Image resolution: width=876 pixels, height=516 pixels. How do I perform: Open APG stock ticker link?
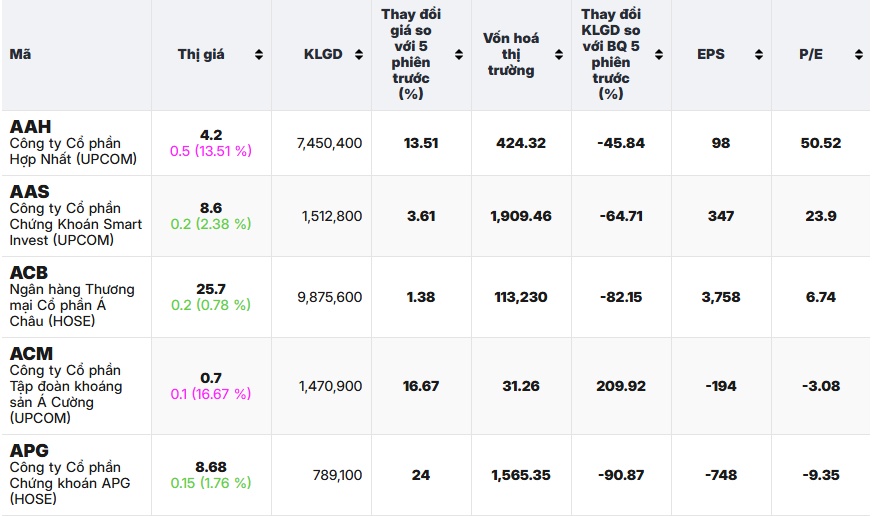click(29, 450)
